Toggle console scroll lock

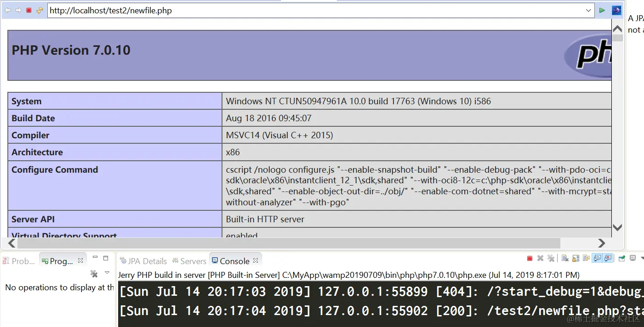point(576,259)
